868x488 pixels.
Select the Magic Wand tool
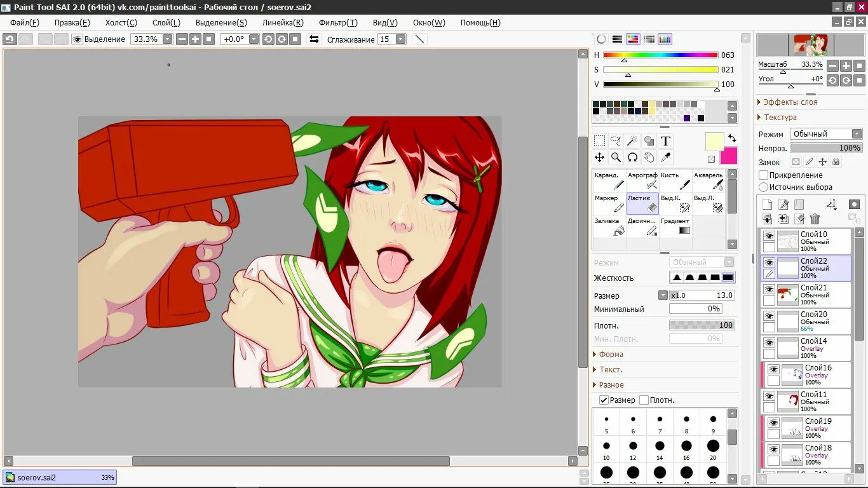coord(632,141)
